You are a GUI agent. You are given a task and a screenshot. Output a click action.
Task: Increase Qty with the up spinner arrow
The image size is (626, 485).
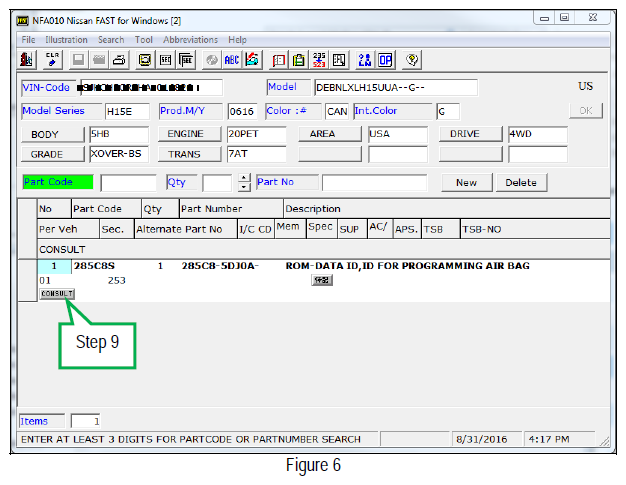[x=244, y=178]
